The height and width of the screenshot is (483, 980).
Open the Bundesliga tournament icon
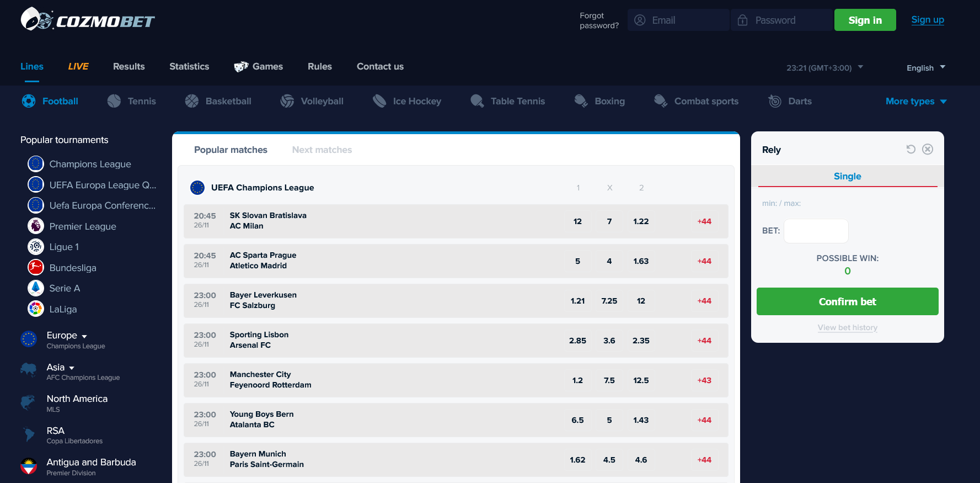click(36, 268)
